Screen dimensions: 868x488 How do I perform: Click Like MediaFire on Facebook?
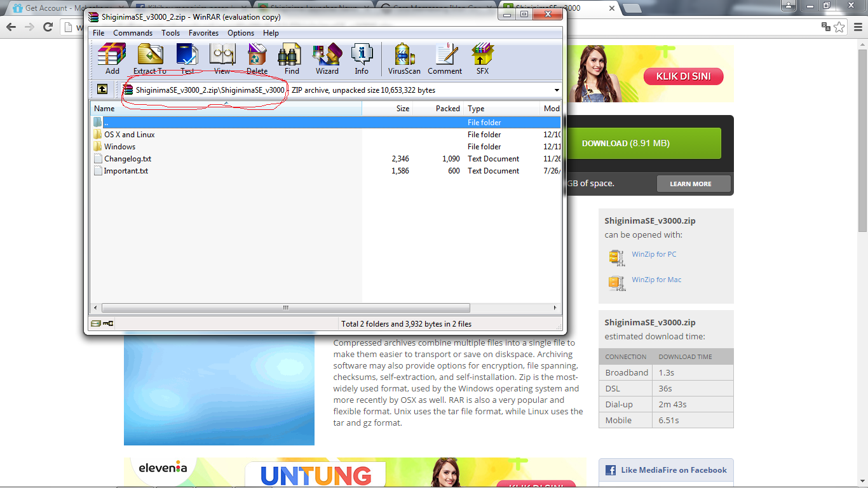(x=666, y=470)
